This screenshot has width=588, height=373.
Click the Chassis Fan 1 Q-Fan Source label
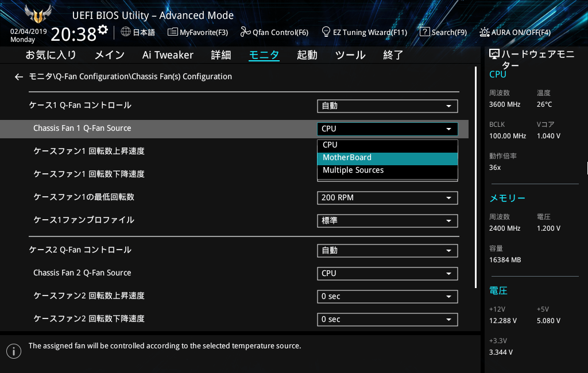82,128
